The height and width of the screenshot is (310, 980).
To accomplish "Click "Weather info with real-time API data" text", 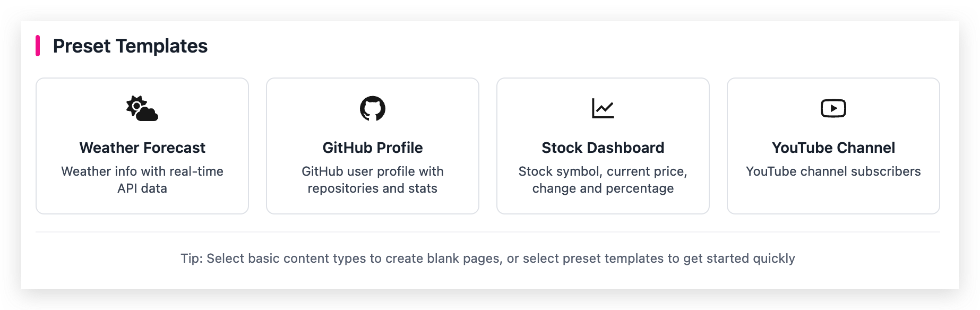I will pos(142,179).
